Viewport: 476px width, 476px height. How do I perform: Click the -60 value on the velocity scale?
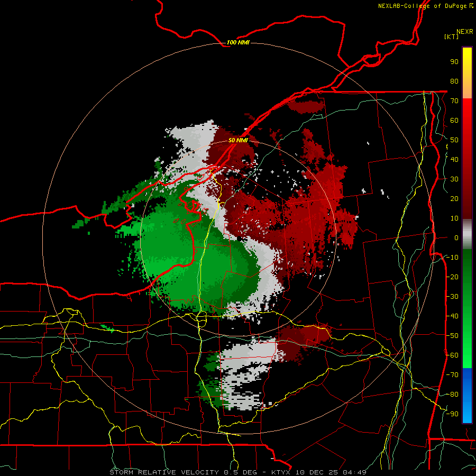click(452, 355)
